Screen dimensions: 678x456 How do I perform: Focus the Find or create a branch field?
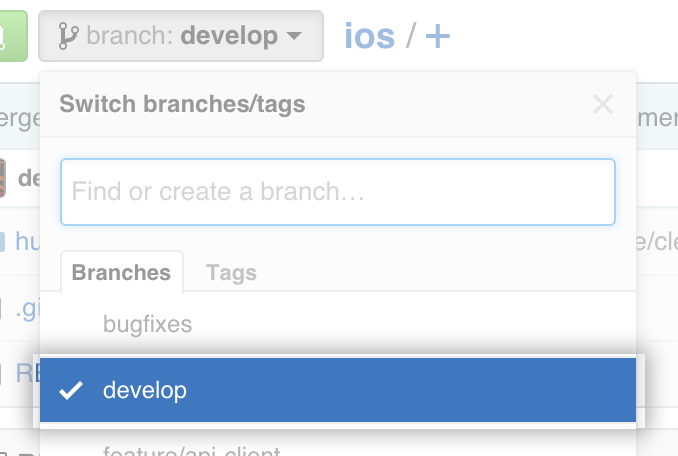tap(338, 192)
